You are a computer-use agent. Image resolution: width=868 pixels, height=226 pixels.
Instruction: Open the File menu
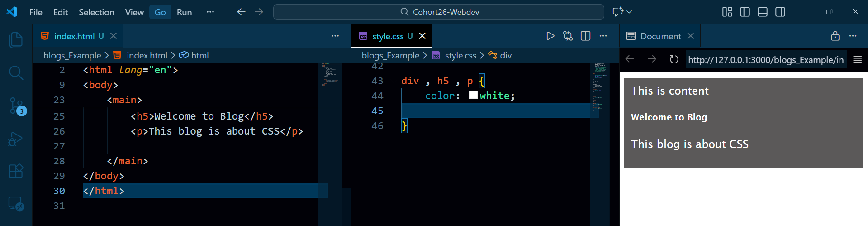coord(36,12)
